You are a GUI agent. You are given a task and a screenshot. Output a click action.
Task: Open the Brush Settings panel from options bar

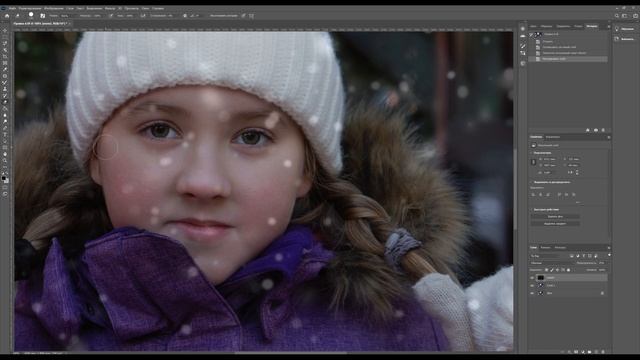[42, 16]
